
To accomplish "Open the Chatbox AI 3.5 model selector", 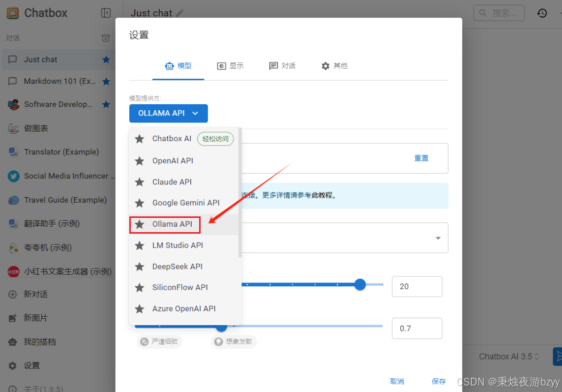I will pos(509,357).
